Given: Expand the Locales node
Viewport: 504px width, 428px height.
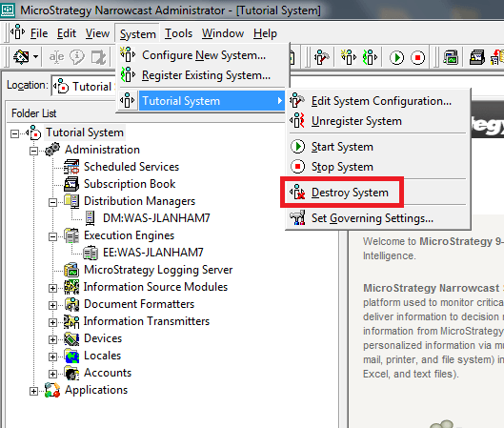Looking at the screenshot, I should tap(52, 357).
